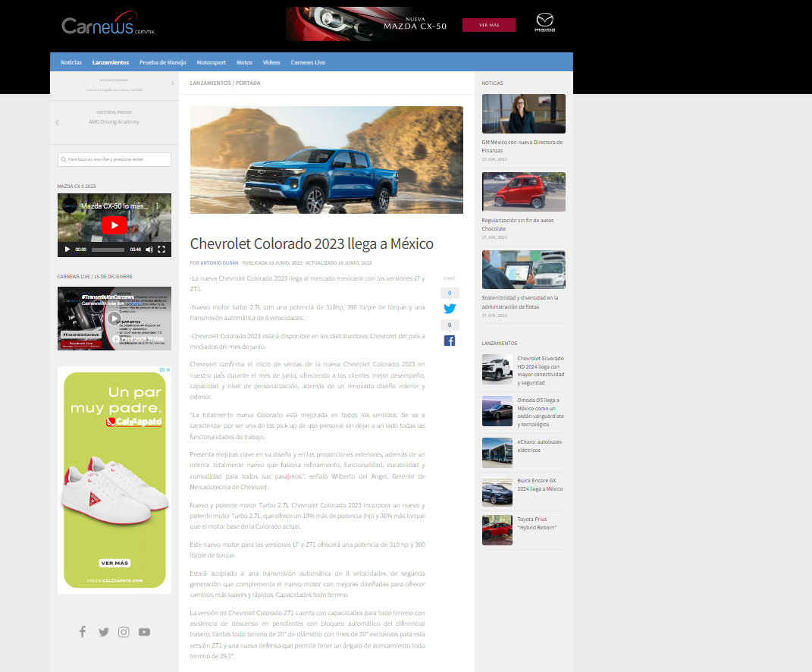Open the red car Regularización thumbnail
Image resolution: width=812 pixels, height=672 pixels.
(524, 192)
